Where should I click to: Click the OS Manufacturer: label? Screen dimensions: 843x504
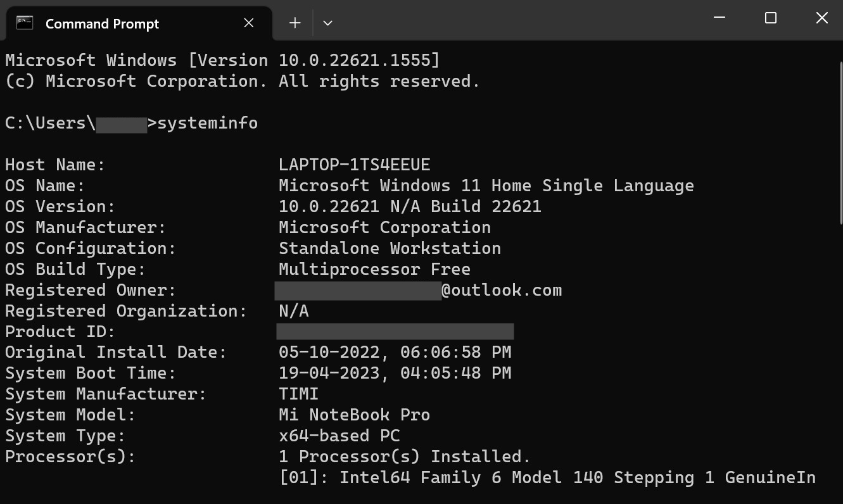(86, 227)
